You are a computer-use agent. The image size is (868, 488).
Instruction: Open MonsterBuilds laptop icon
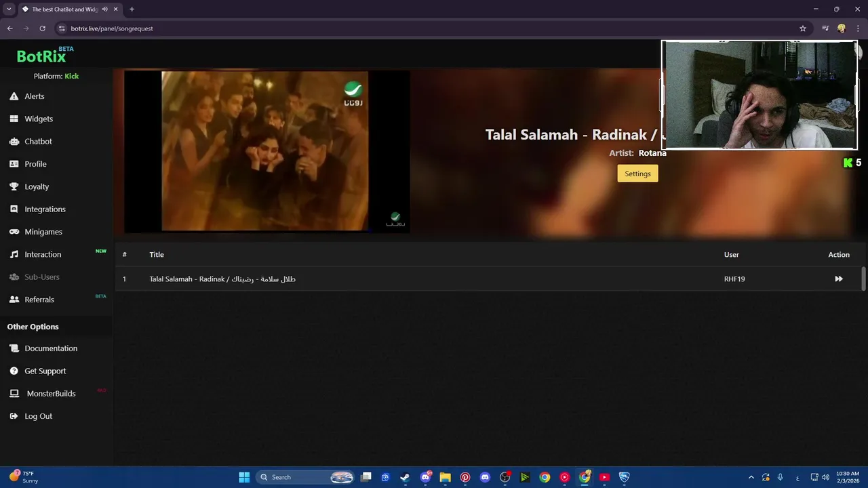14,393
